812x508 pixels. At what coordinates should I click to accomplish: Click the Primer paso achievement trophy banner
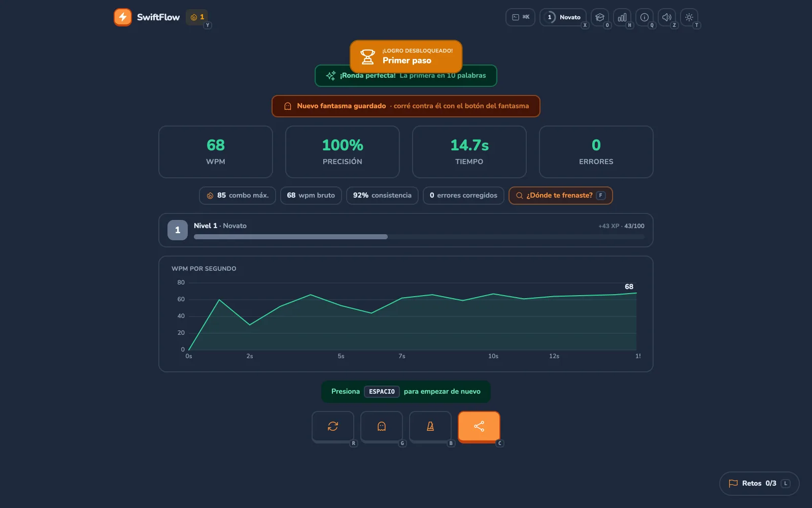(x=406, y=56)
